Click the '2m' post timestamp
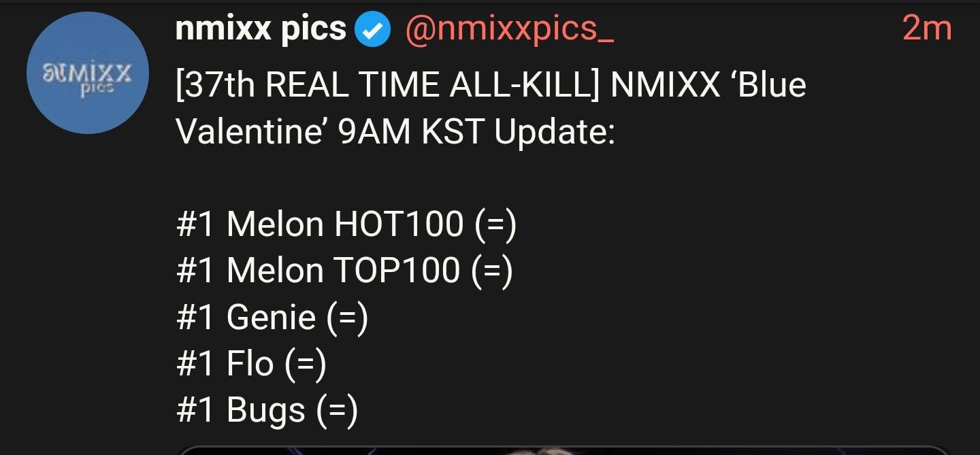The width and height of the screenshot is (980, 455). tap(926, 29)
